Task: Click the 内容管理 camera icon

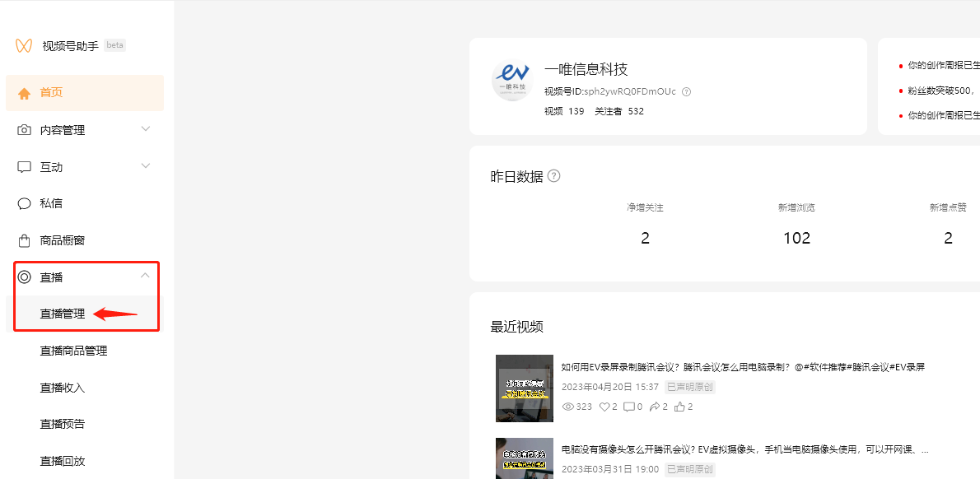Action: tap(25, 129)
